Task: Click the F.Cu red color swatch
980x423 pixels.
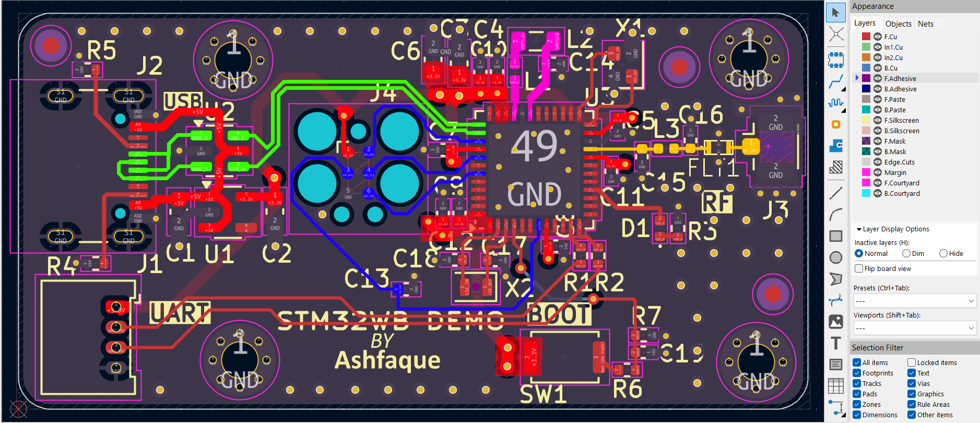Action: [866, 37]
